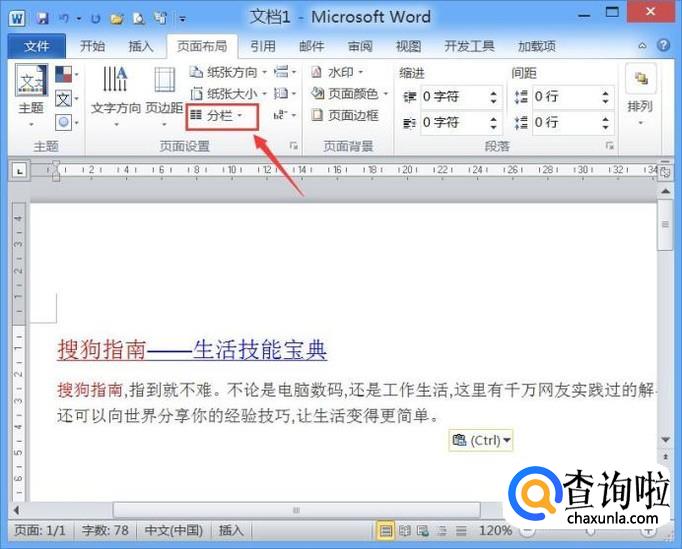Toggle the ruler button above vertical scrollbar
Image resolution: width=682 pixels, height=549 pixels.
pyautogui.click(x=665, y=172)
